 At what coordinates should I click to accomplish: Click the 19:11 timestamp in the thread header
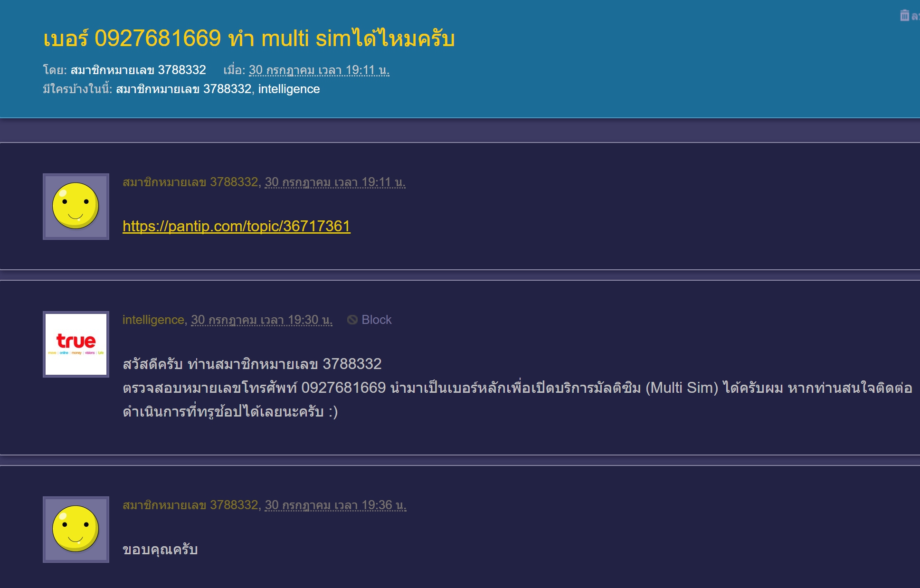319,70
